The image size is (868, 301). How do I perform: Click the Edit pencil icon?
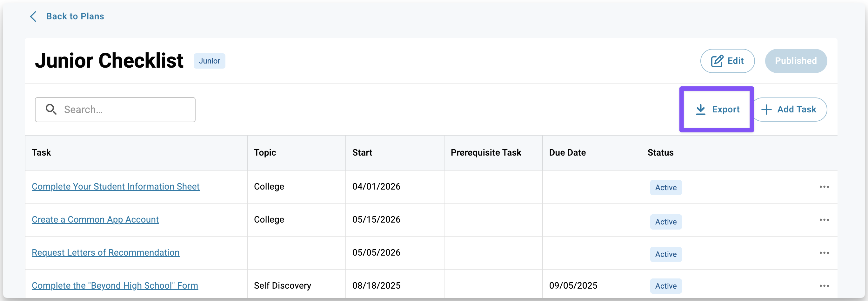tap(716, 61)
